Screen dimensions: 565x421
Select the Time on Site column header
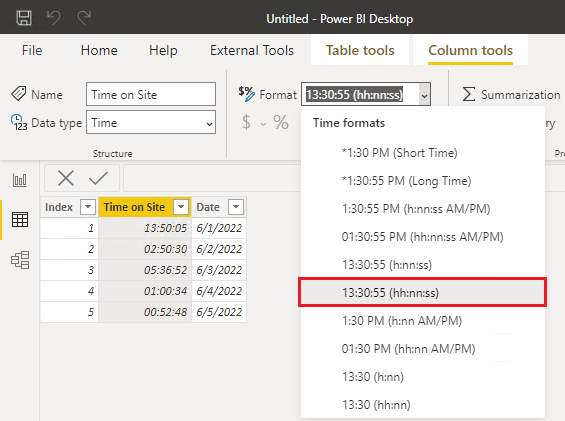click(x=134, y=207)
